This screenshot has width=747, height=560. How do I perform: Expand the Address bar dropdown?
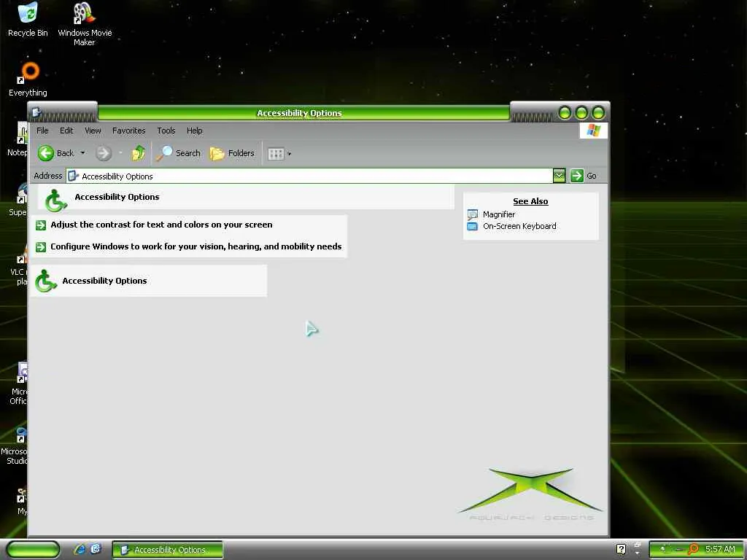[560, 176]
